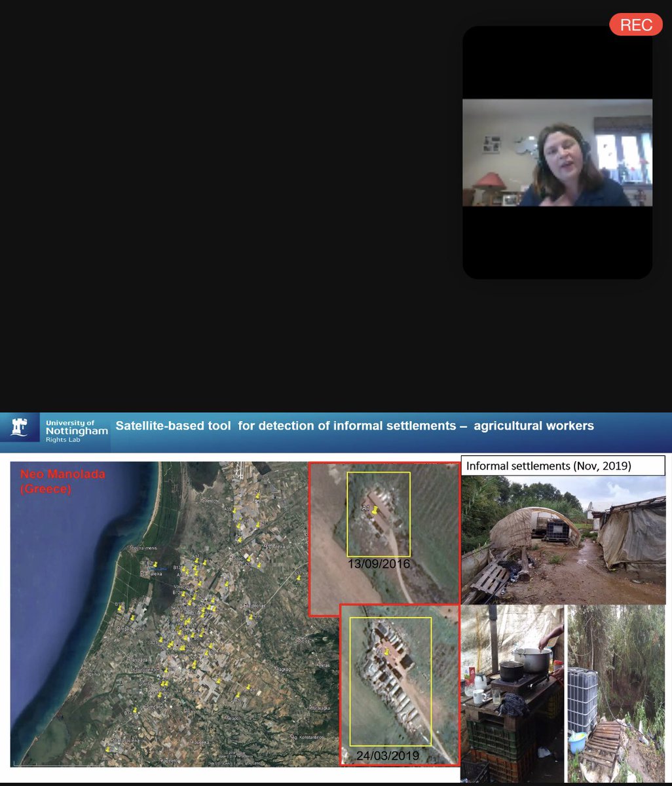
Task: Select the inset satellite image dated 13/09/2016
Action: tap(384, 539)
